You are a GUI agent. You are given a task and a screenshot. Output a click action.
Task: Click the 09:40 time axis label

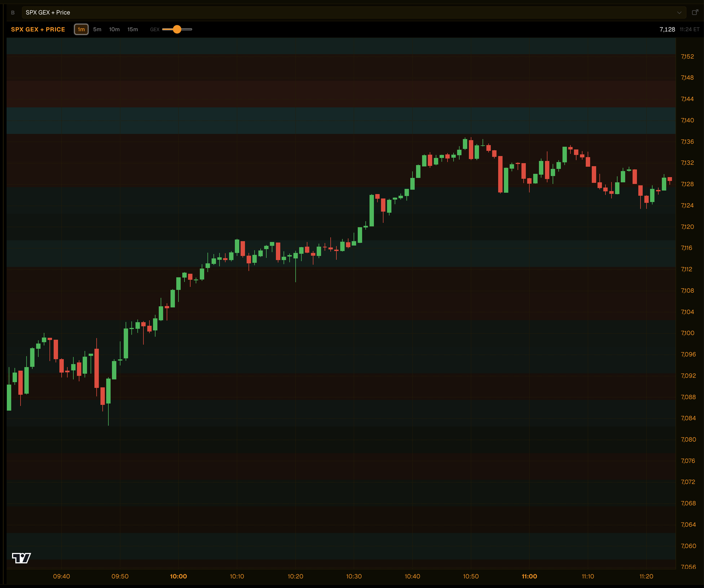click(62, 576)
